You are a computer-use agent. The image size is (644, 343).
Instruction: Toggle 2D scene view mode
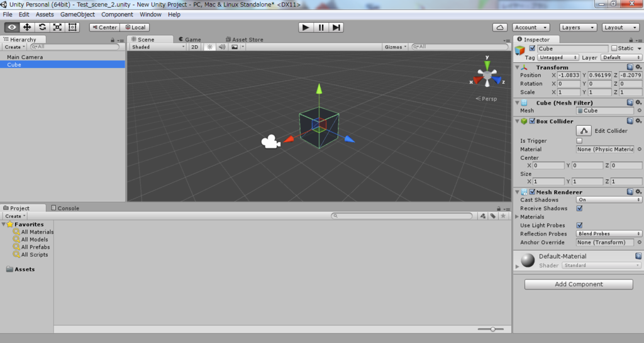coord(195,47)
